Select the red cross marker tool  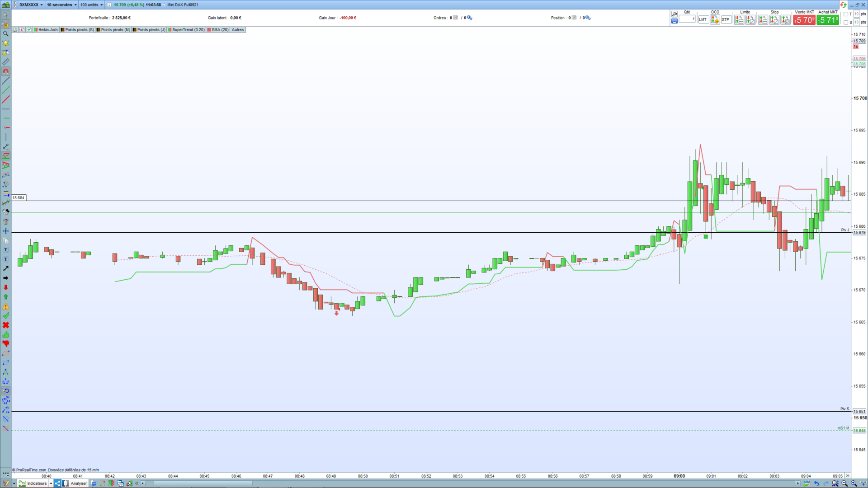point(5,325)
